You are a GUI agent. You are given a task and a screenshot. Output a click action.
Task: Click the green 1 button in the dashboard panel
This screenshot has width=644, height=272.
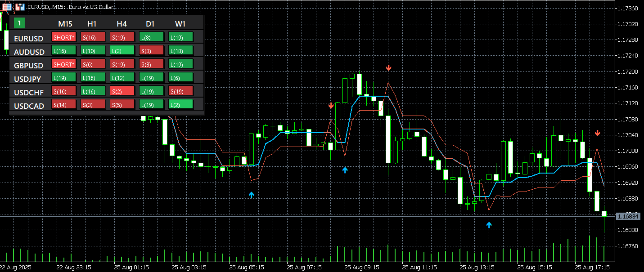[19, 23]
